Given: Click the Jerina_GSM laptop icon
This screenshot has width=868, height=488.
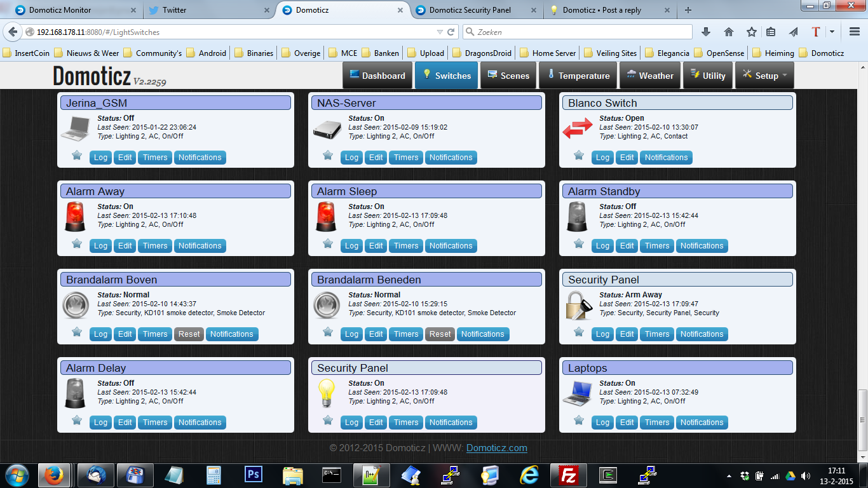Looking at the screenshot, I should point(75,128).
